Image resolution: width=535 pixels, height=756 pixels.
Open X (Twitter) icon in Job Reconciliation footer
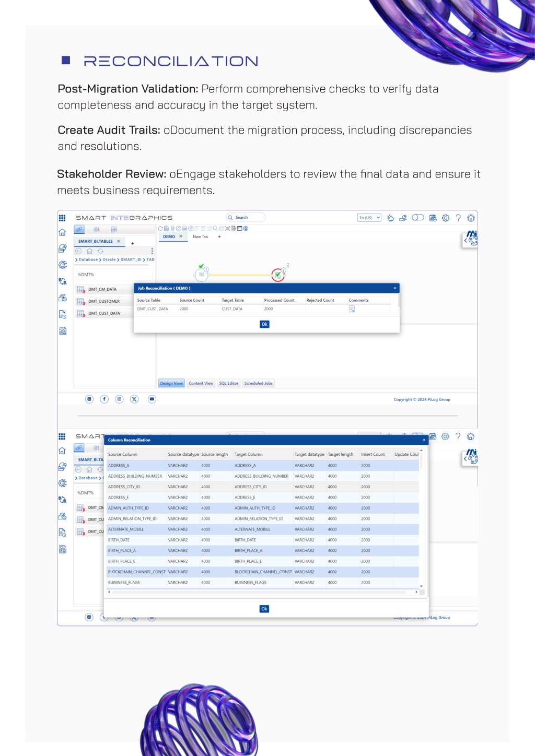pos(134,399)
